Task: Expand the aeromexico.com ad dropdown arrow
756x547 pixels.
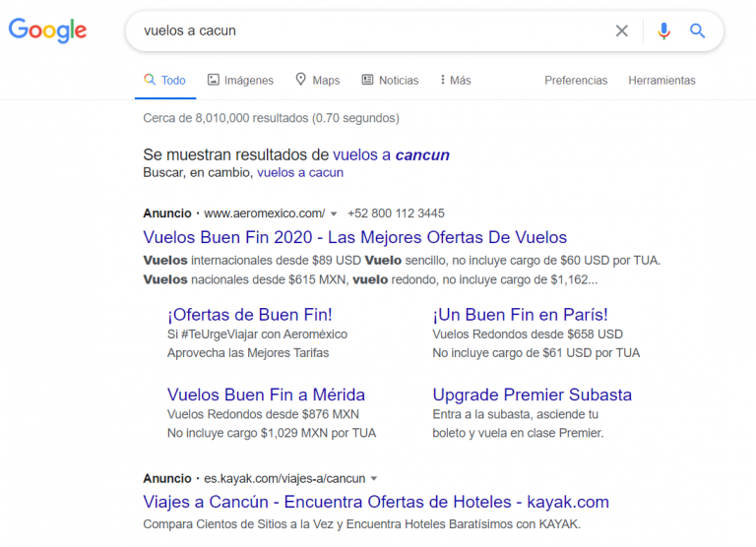Action: tap(334, 213)
